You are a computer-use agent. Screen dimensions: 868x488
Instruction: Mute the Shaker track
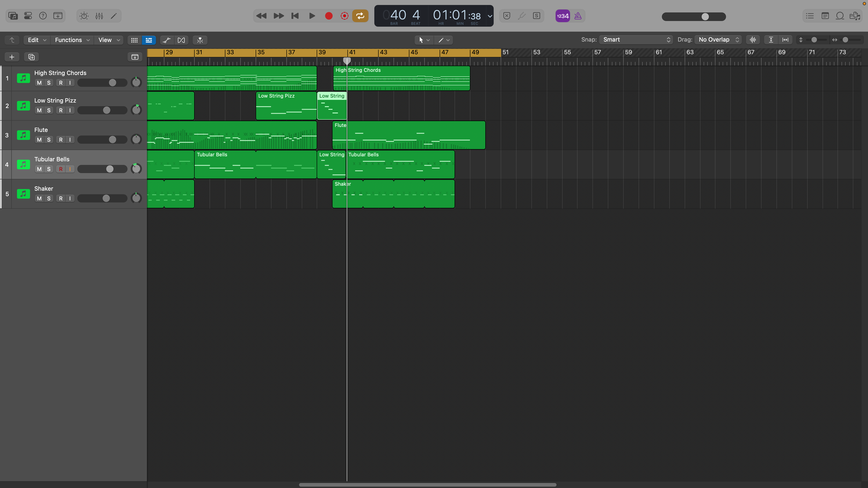[39, 198]
